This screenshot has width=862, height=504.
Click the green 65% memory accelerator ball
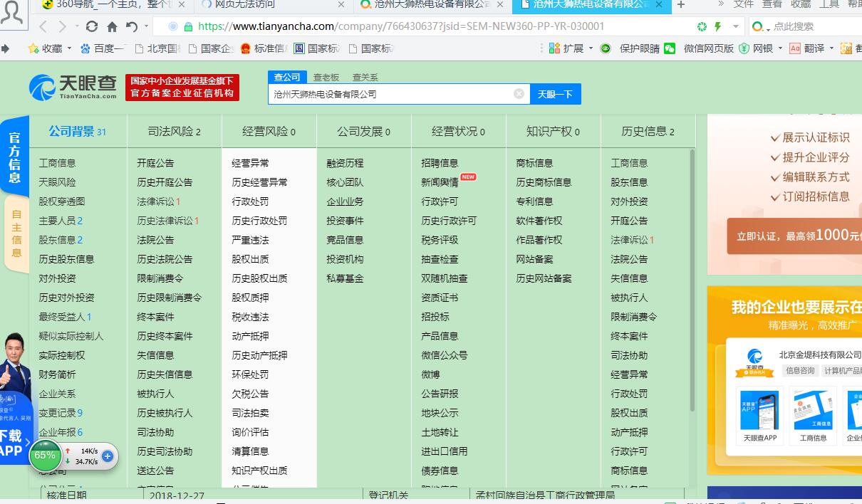45,455
